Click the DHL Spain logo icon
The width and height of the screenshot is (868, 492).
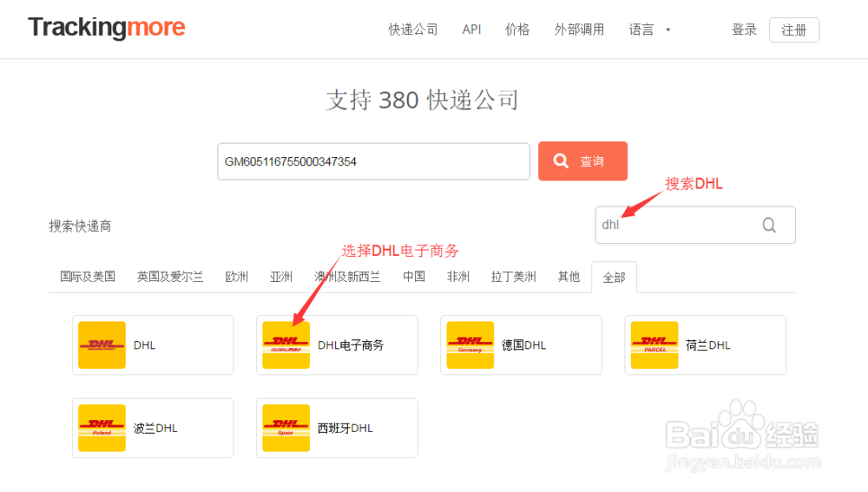pos(286,428)
